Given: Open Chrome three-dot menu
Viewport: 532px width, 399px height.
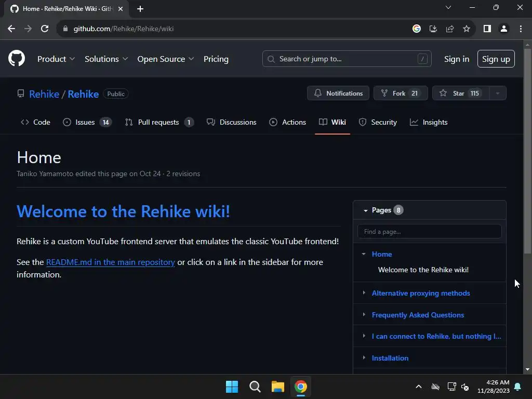Looking at the screenshot, I should pos(521,29).
